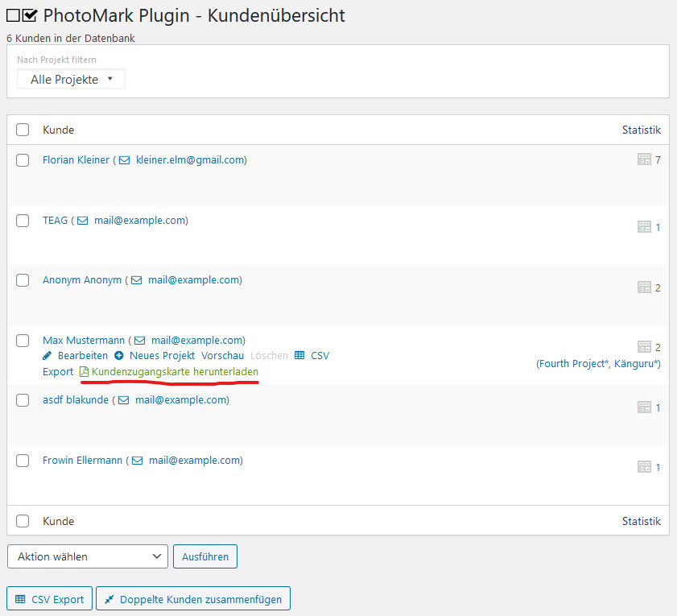Click the pencil Bearbeiten icon for Max Mustermann
677x616 pixels.
click(47, 355)
